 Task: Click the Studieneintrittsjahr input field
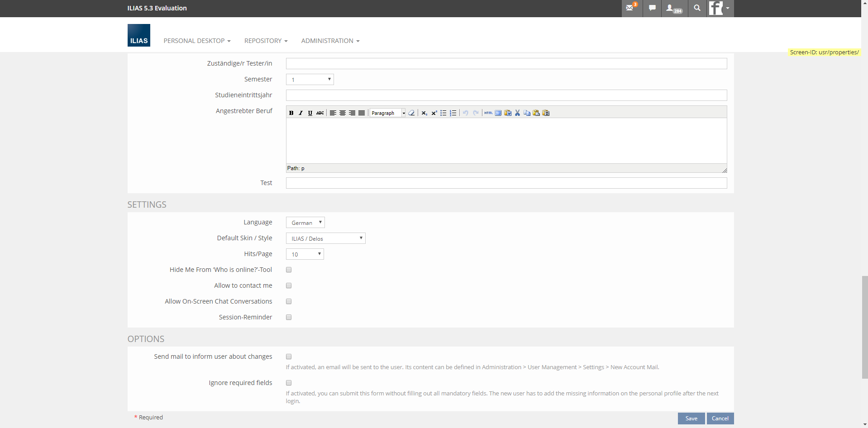(x=506, y=95)
